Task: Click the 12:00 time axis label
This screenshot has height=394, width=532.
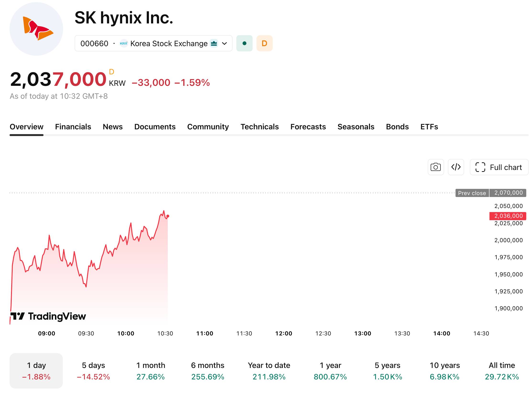Action: coord(284,334)
